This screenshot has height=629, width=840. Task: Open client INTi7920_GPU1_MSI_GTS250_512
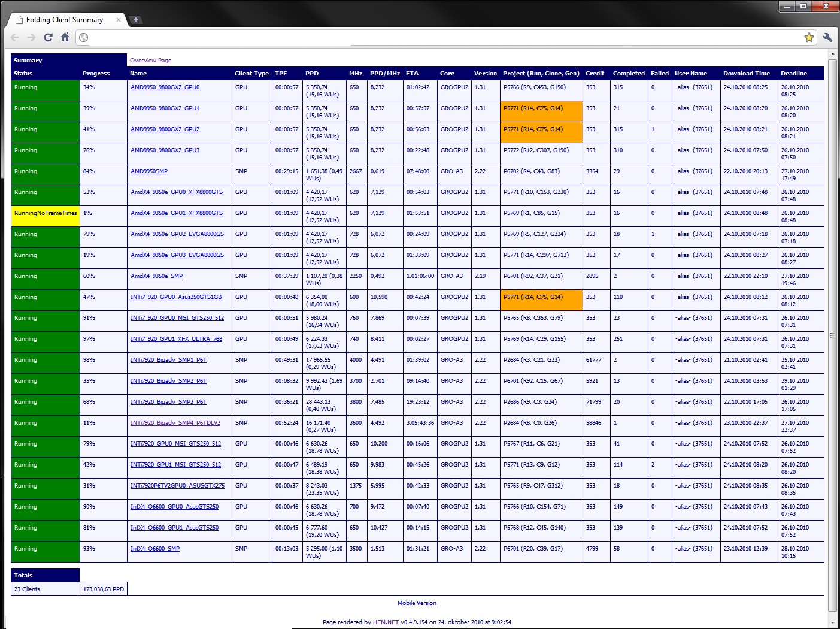point(175,465)
